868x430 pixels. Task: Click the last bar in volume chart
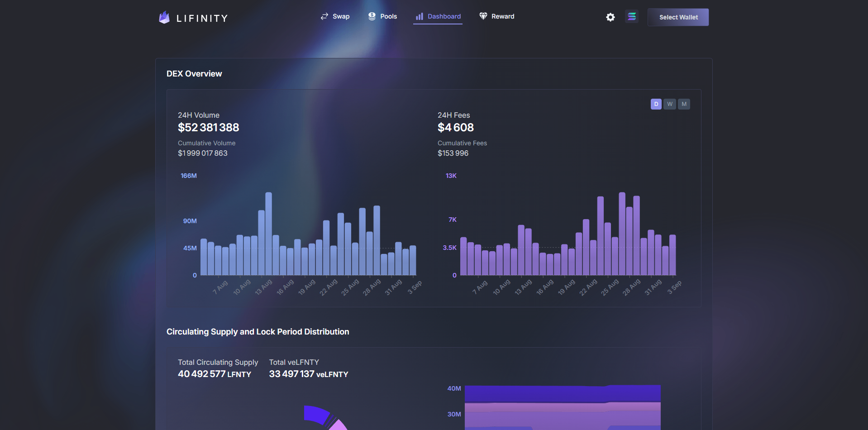click(x=413, y=260)
